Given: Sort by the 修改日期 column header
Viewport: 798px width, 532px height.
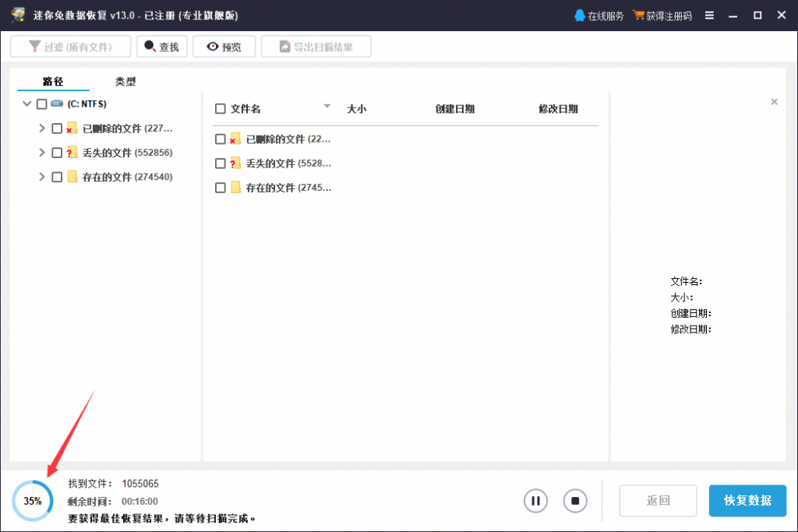Looking at the screenshot, I should [558, 109].
